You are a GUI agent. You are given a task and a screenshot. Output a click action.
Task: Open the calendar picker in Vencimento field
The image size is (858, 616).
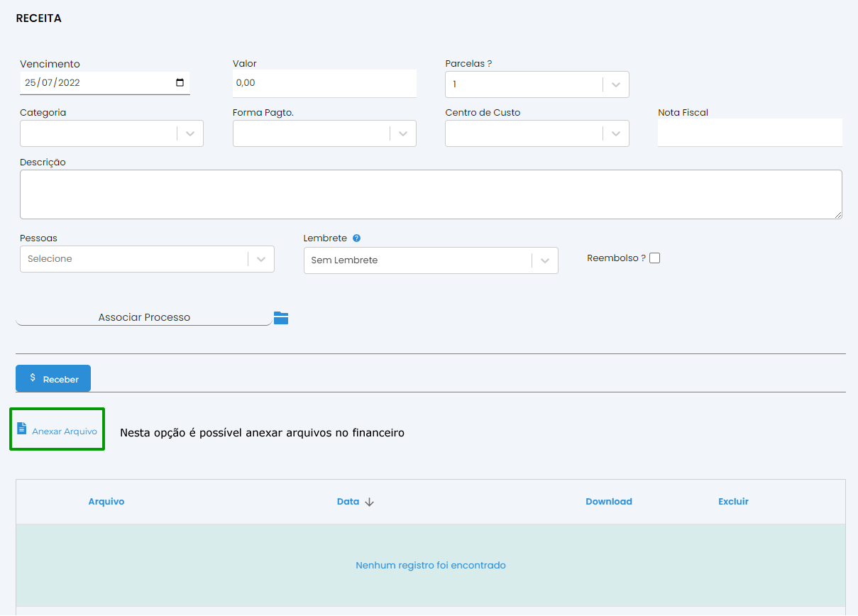pos(180,82)
